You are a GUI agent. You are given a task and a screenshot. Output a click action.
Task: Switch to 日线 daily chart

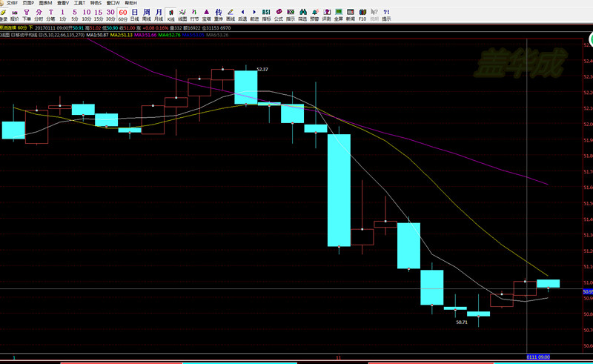tap(135, 15)
